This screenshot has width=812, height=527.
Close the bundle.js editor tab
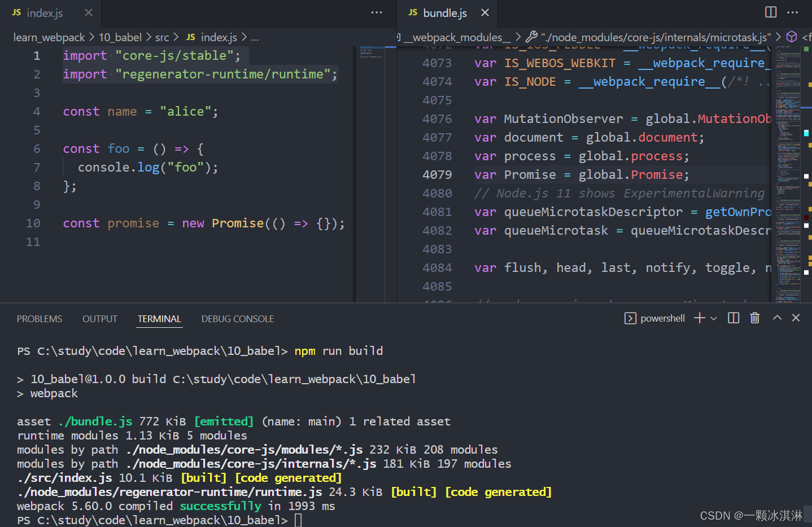click(x=485, y=12)
